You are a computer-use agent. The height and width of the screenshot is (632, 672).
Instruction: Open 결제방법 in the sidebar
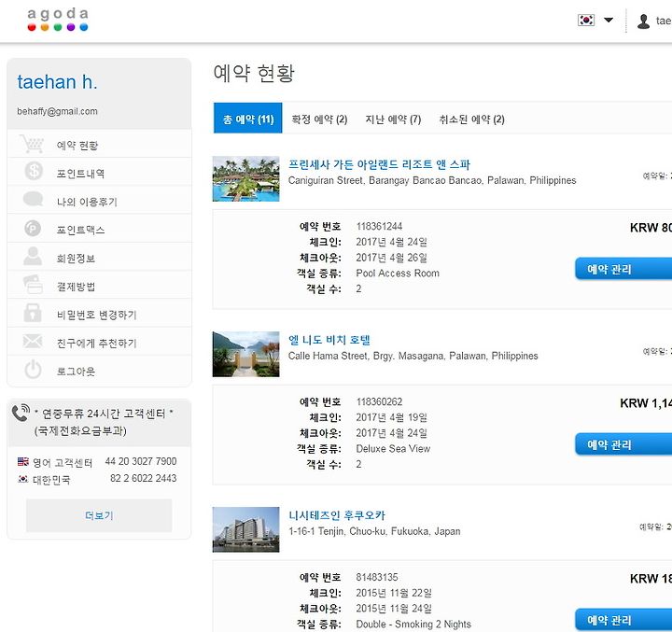(100, 286)
